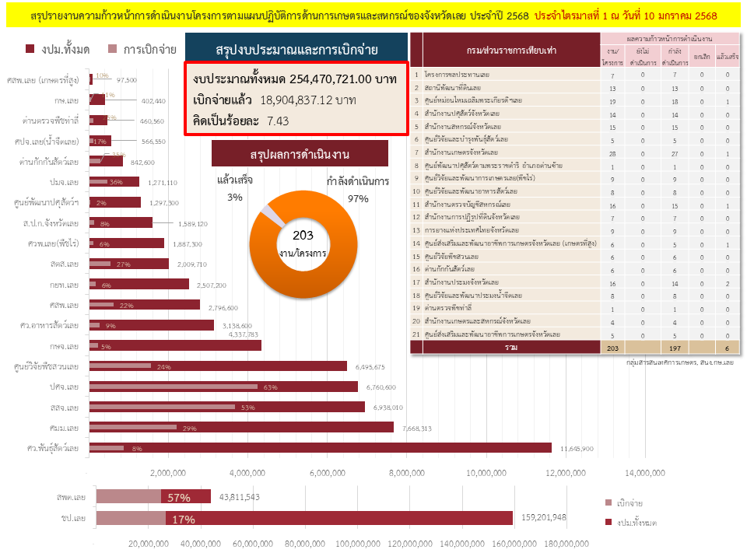Image resolution: width=747 pixels, height=560 pixels.
Task: Click the ศปจ.เลย(น้ำจืดเลย) bar label
Action: coord(47,142)
